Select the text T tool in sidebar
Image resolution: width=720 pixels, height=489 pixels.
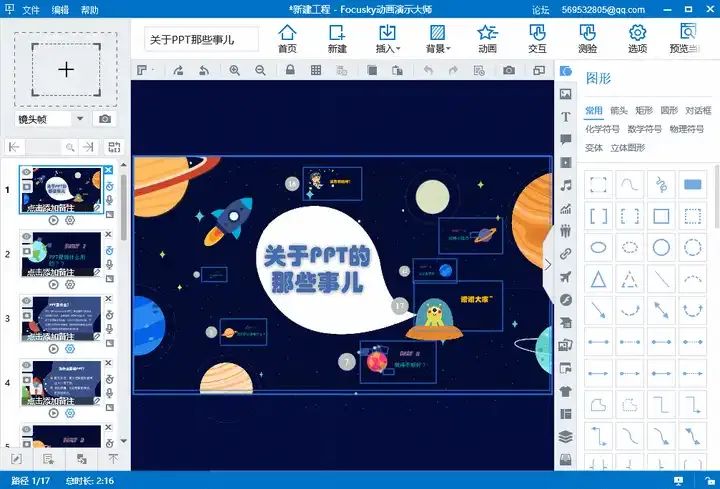(566, 117)
